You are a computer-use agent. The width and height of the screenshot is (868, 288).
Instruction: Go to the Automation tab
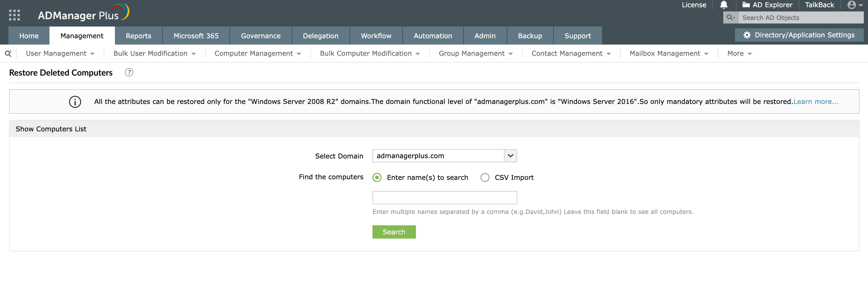click(433, 36)
